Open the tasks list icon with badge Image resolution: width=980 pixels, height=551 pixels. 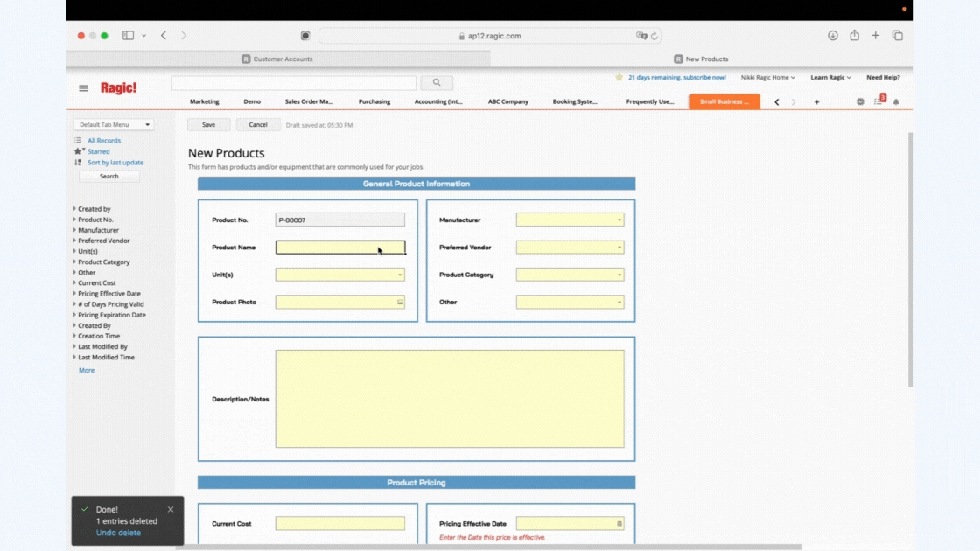(878, 101)
